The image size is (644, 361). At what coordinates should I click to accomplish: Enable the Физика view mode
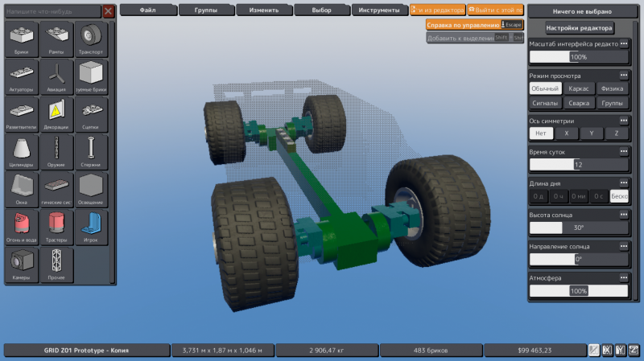pos(612,88)
